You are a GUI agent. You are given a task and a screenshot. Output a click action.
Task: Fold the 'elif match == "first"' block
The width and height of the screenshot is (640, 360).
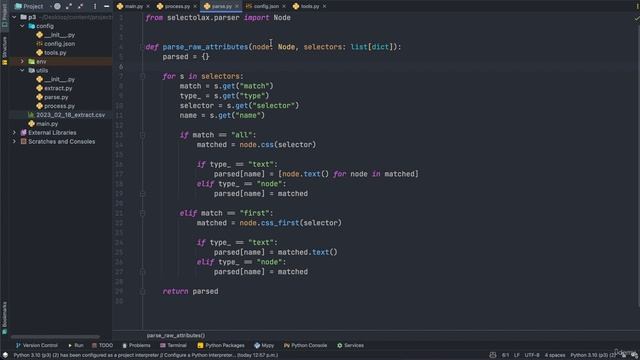click(142, 213)
